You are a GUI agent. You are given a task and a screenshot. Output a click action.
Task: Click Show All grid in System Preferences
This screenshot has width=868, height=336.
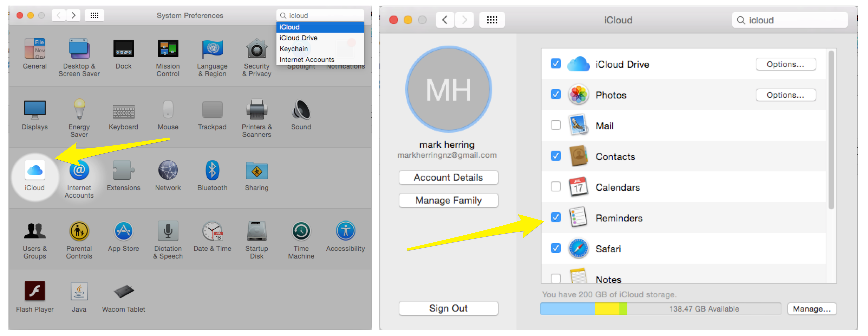(x=94, y=15)
